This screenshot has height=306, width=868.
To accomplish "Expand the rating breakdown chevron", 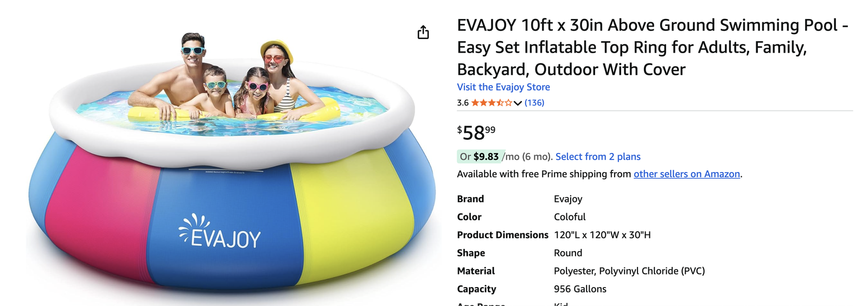I will (518, 103).
